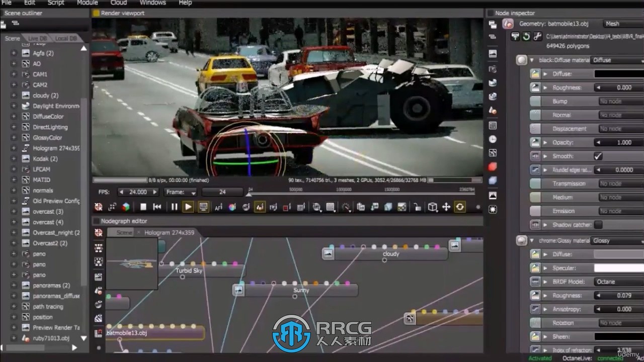Open the BRDF Model Octane dropdown
Screen dimensions: 644x362
coord(619,282)
